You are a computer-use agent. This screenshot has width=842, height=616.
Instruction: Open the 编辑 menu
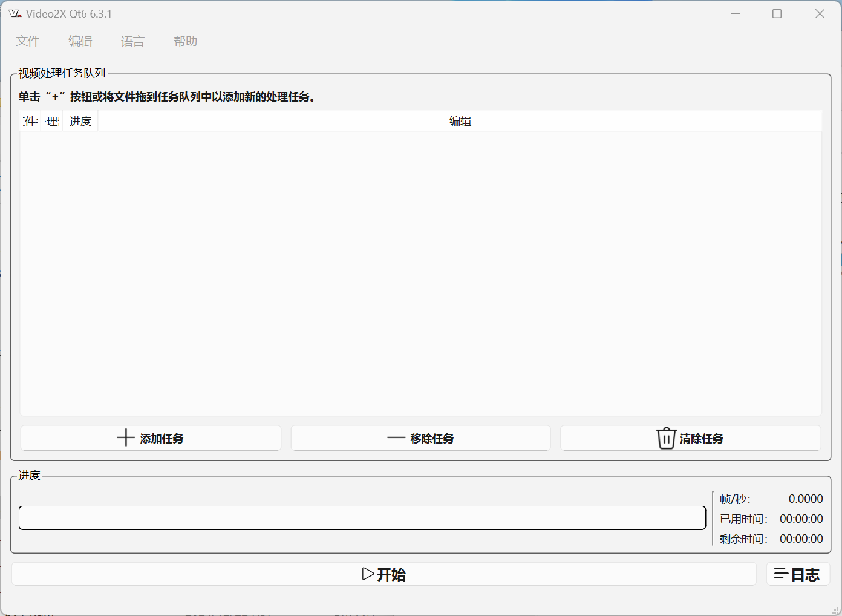click(x=80, y=41)
